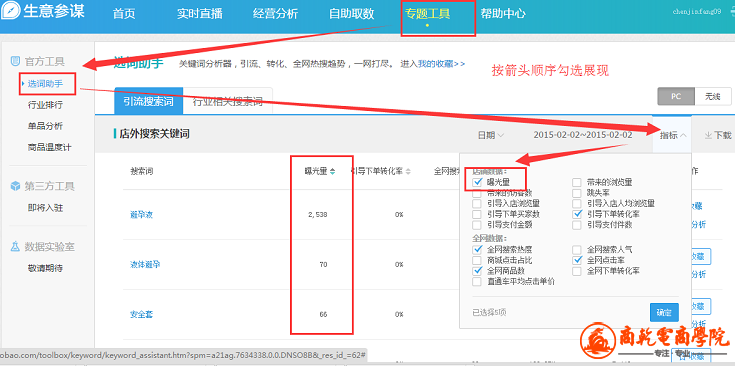This screenshot has height=366, width=735.
Task: Click the 搜索词 column header
Action: (141, 172)
